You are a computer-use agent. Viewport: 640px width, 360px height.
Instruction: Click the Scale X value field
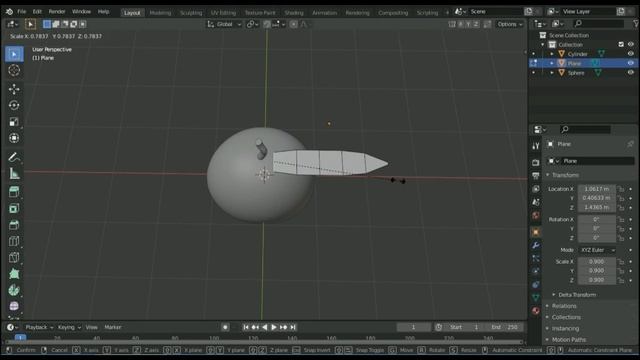pyautogui.click(x=597, y=262)
